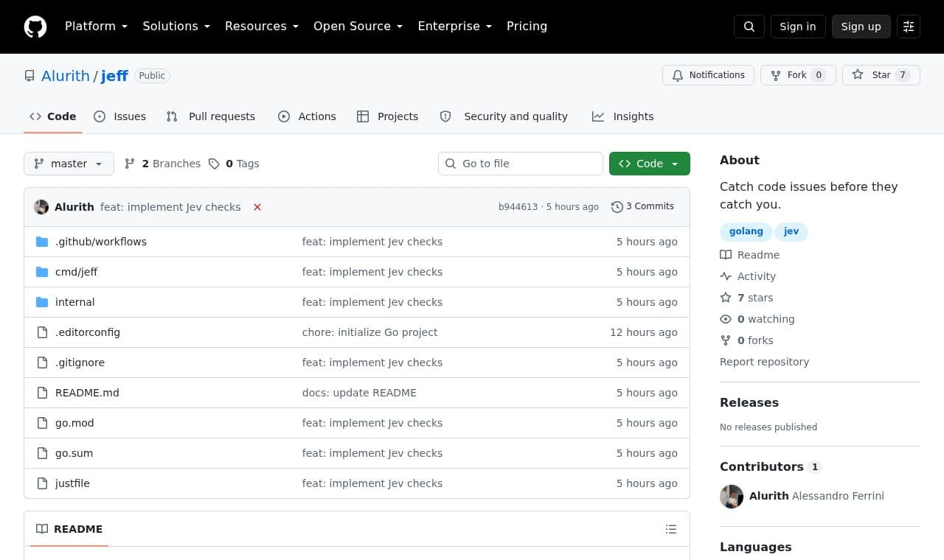Expand the Platform menu
Viewport: 944px width, 560px height.
point(96,27)
